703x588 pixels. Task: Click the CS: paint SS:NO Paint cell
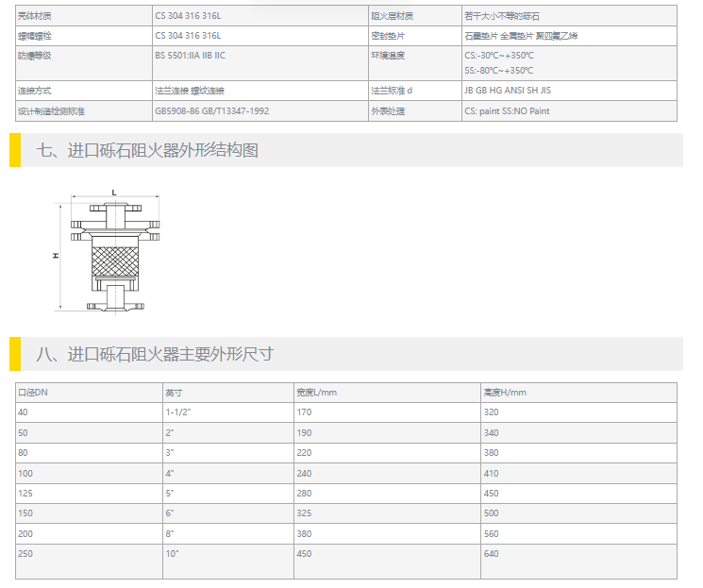pos(507,111)
